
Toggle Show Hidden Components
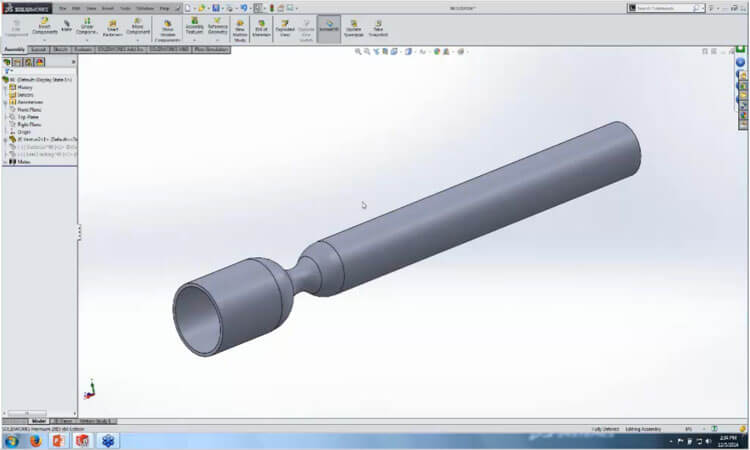click(168, 25)
